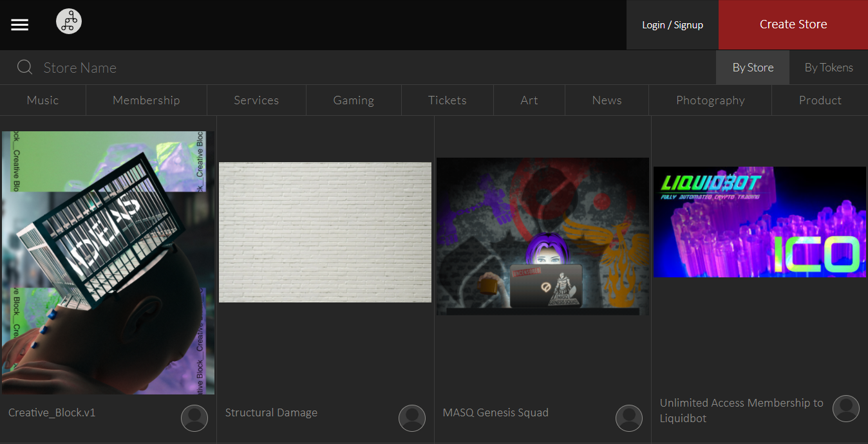Open the hamburger menu

point(20,24)
